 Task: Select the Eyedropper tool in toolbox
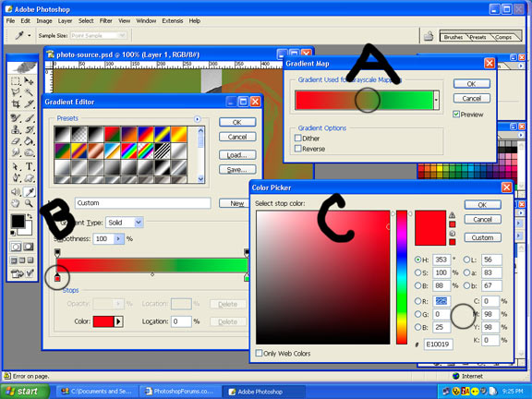(x=30, y=192)
